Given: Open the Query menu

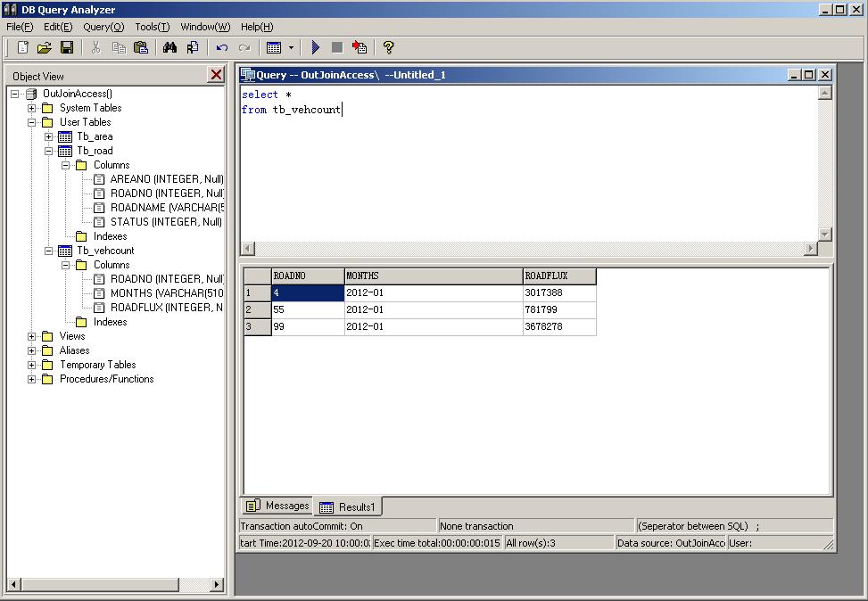Looking at the screenshot, I should point(102,27).
